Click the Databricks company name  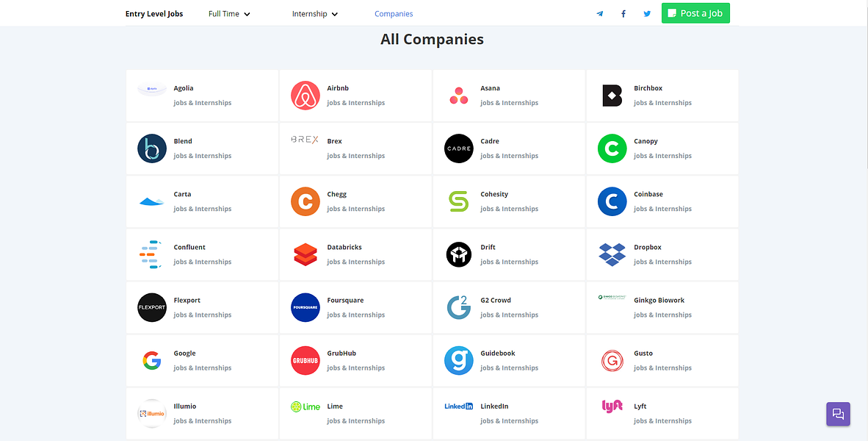344,247
